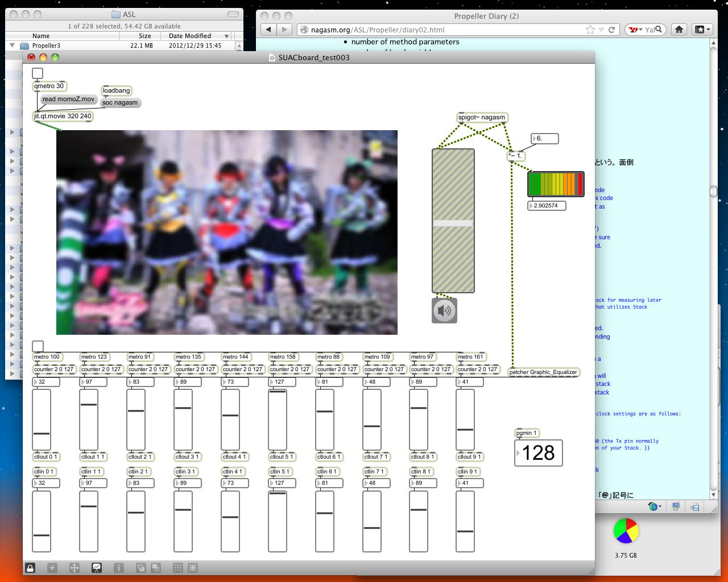This screenshot has height=582, width=728.
Task: Reload the Propeller Diary page
Action: [612, 30]
